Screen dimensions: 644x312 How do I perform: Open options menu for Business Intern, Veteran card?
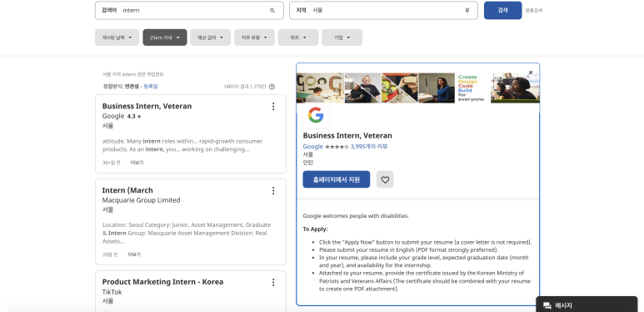[x=273, y=107]
